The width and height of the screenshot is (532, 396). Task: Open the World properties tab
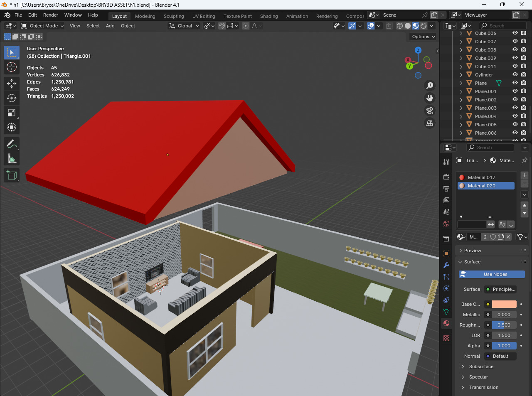pos(446,224)
